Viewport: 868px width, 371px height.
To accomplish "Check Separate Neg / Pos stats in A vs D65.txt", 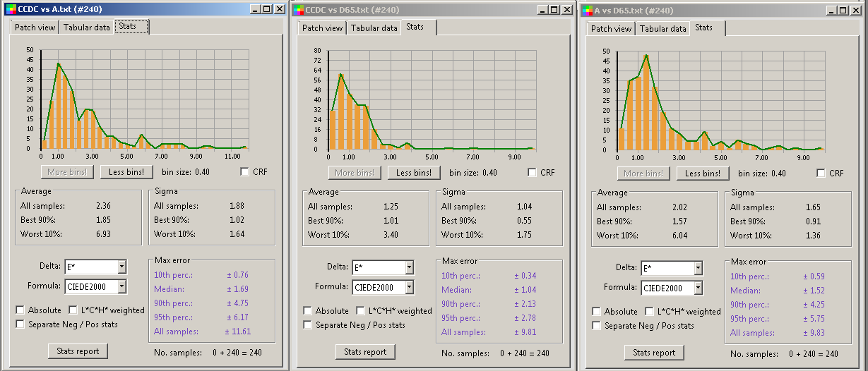I will coord(597,325).
